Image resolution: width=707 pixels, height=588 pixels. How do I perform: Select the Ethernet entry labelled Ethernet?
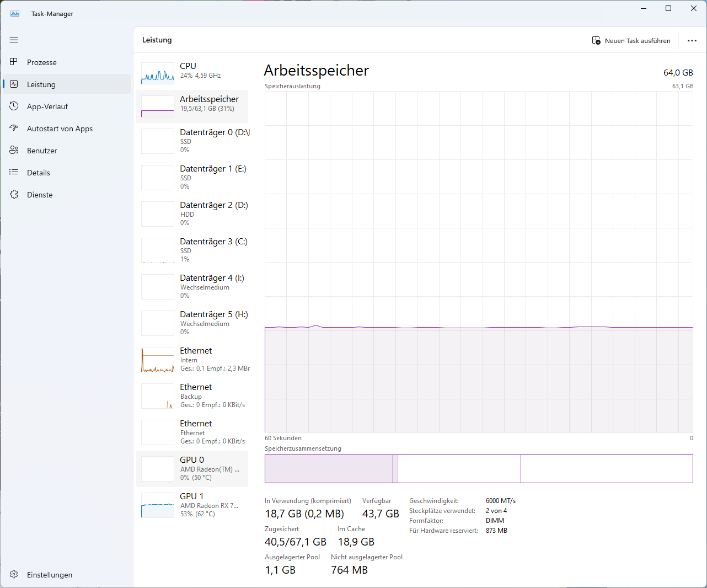[x=192, y=432]
